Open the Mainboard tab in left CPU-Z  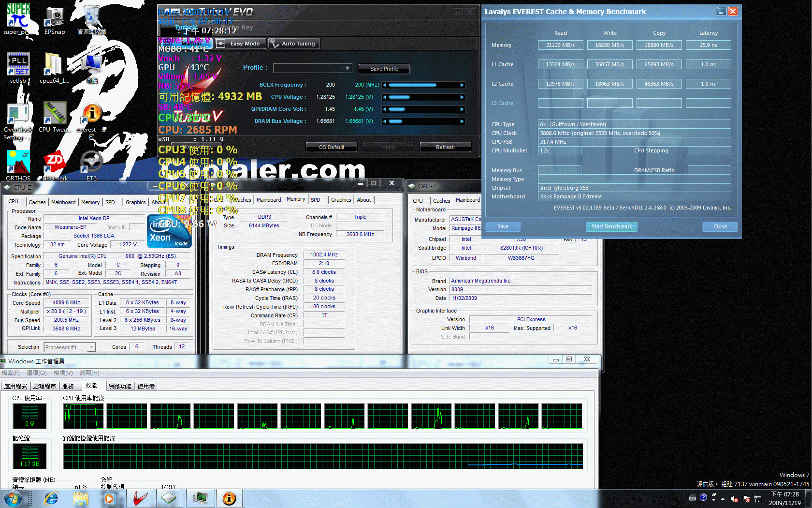coord(63,202)
